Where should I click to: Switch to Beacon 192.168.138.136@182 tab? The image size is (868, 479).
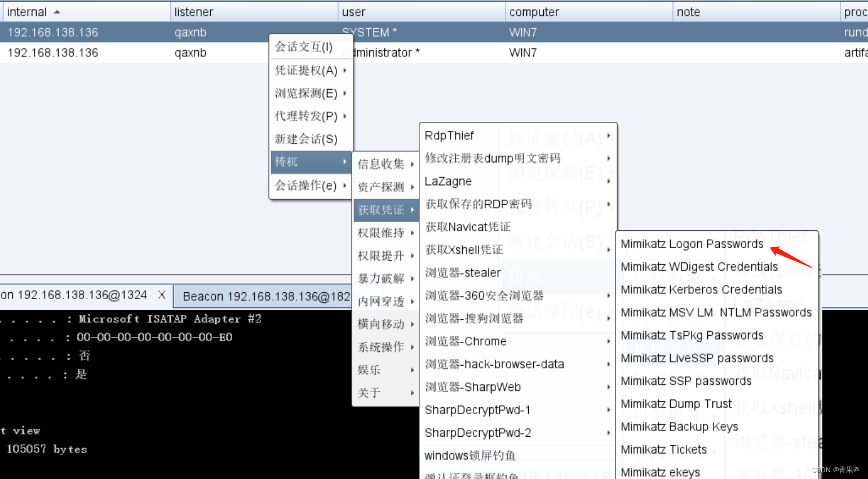coord(266,296)
